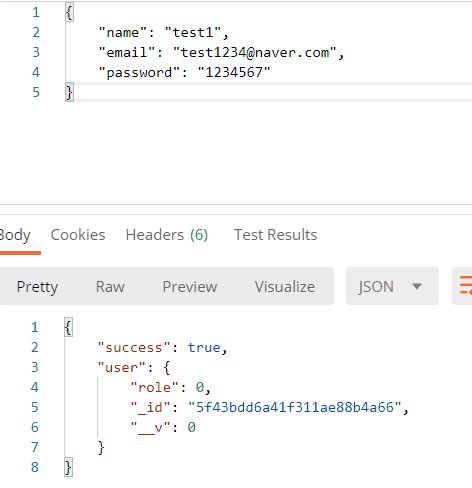
Task: Open the Visualize view
Action: tap(285, 287)
